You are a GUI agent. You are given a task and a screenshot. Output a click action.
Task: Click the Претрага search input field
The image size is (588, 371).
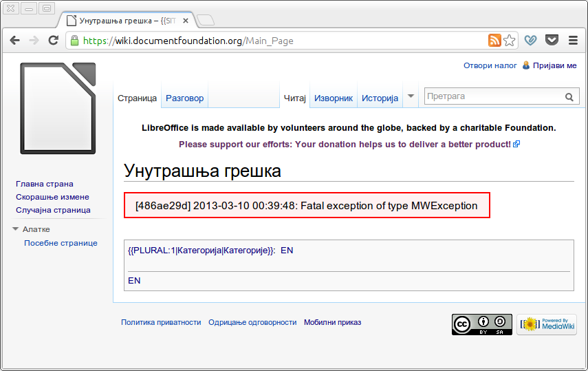coord(493,97)
